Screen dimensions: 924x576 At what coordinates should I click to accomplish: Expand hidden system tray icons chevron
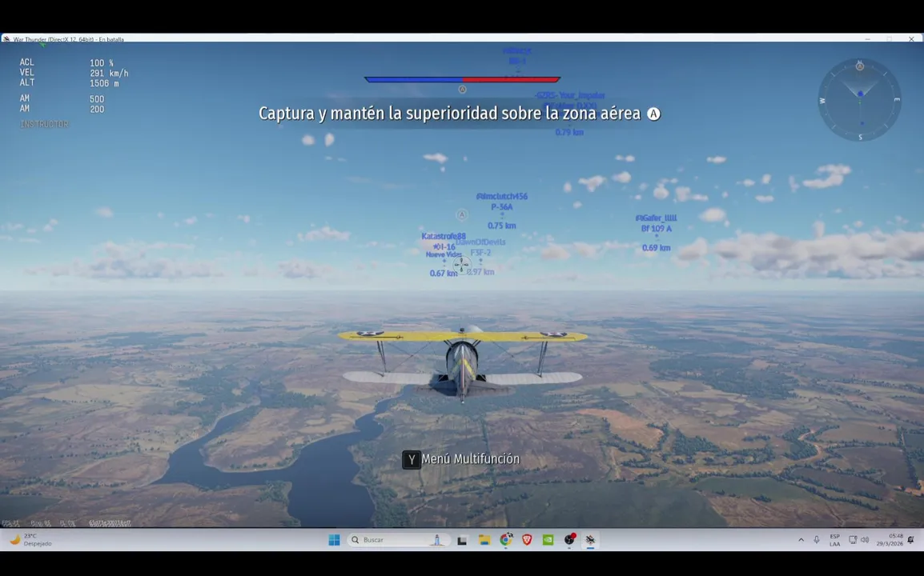pyautogui.click(x=801, y=540)
